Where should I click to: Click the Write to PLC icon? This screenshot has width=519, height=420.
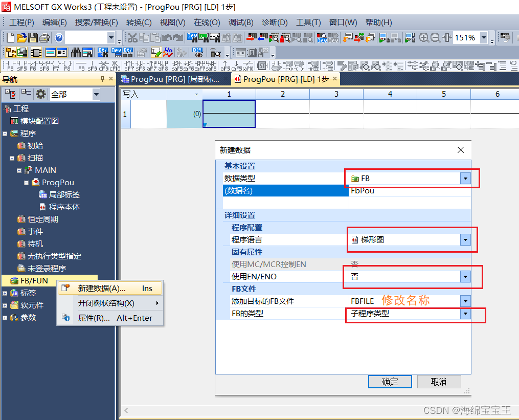[252, 37]
